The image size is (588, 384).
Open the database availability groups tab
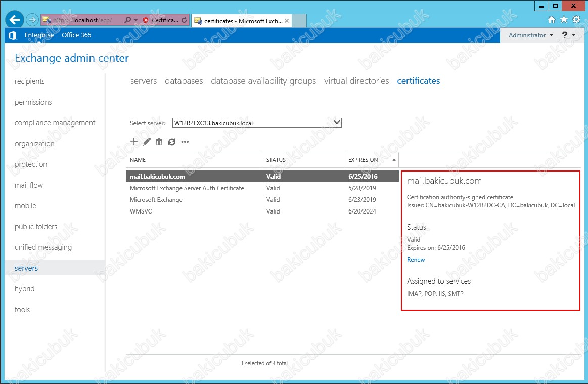click(x=263, y=81)
